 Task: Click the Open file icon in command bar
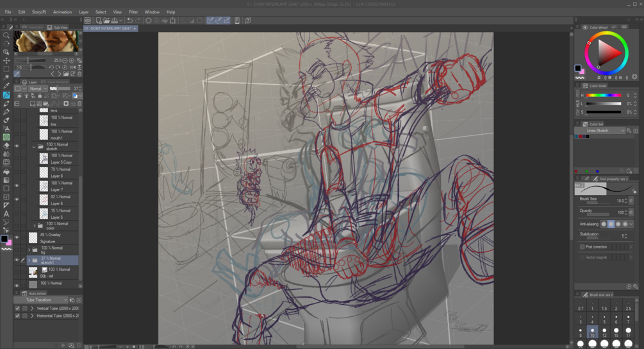click(x=106, y=20)
